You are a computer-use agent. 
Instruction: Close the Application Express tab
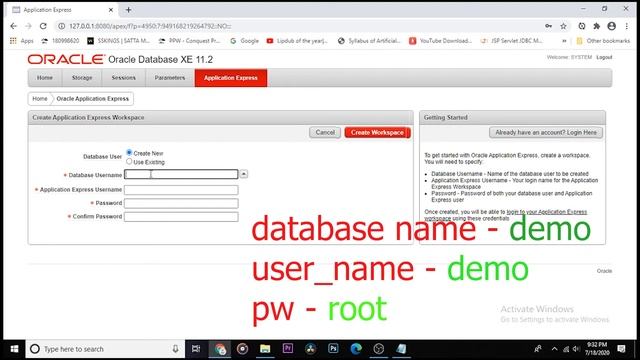(111, 10)
